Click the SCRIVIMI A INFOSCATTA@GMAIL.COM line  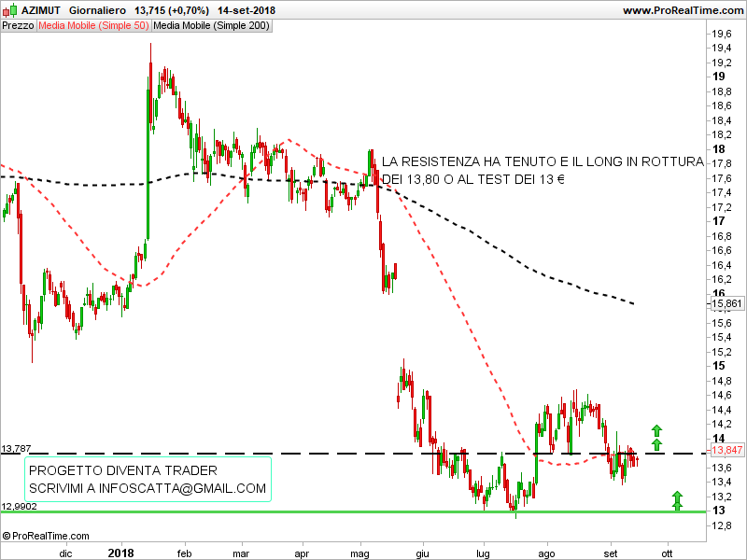[x=148, y=488]
